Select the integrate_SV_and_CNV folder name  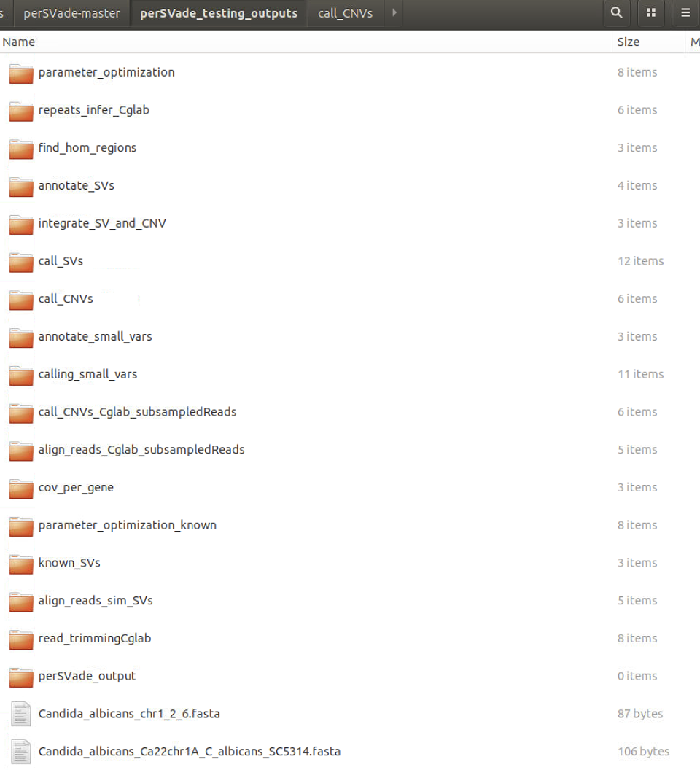click(102, 223)
